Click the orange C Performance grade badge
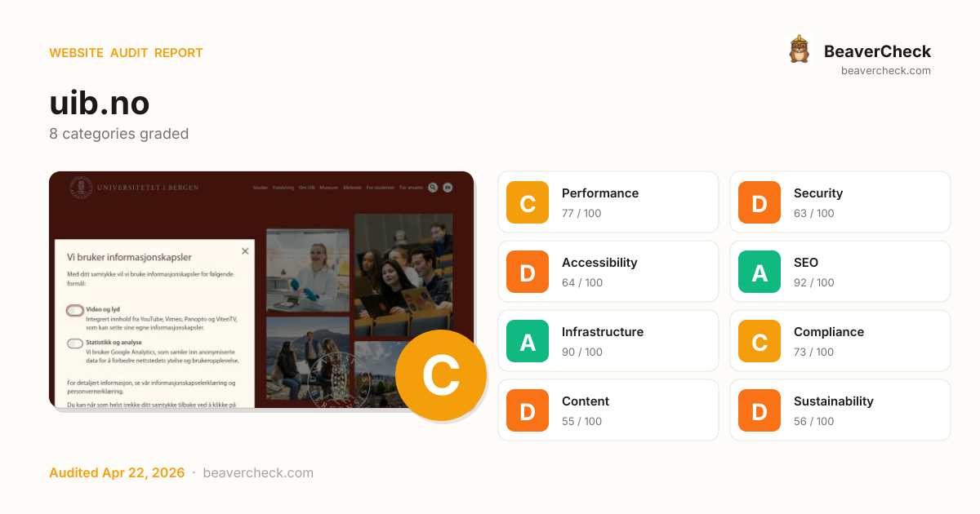 [x=528, y=202]
